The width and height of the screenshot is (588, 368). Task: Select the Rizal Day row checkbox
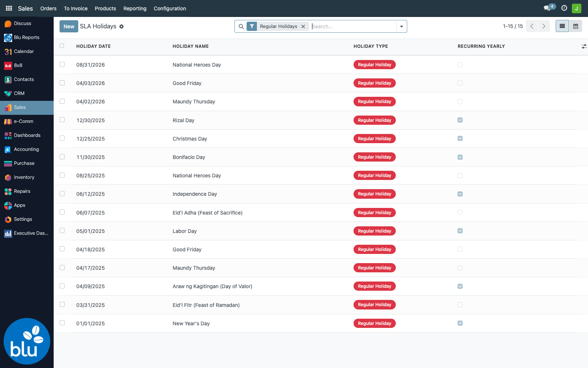(62, 120)
